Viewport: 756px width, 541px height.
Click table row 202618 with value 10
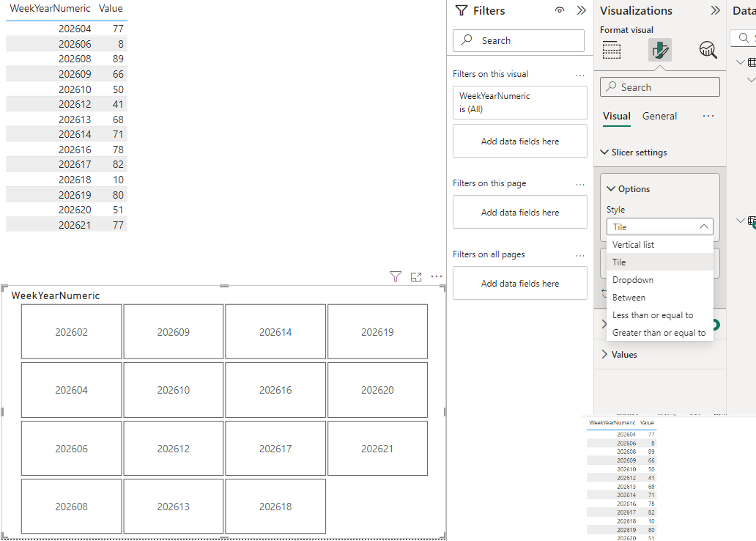tap(67, 180)
